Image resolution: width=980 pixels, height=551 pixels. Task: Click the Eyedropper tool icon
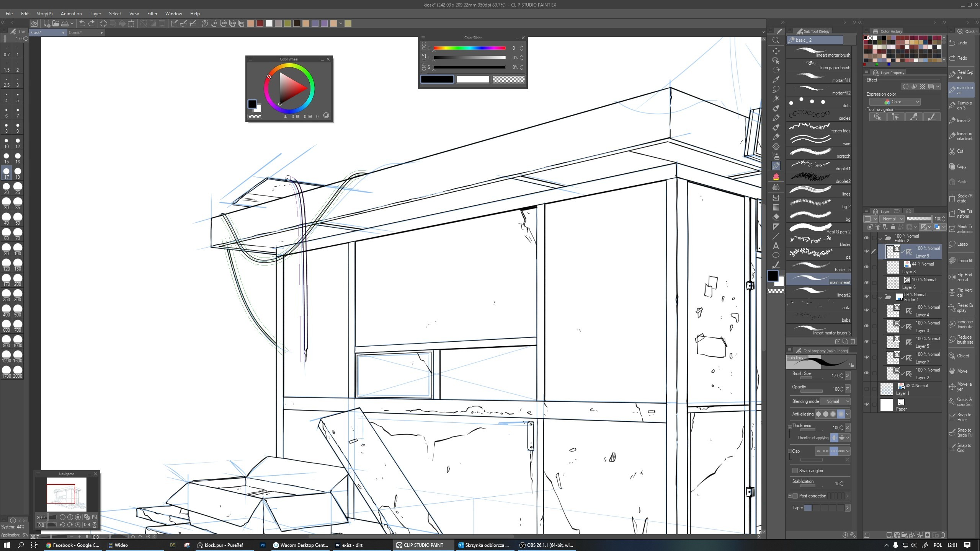[x=776, y=80]
